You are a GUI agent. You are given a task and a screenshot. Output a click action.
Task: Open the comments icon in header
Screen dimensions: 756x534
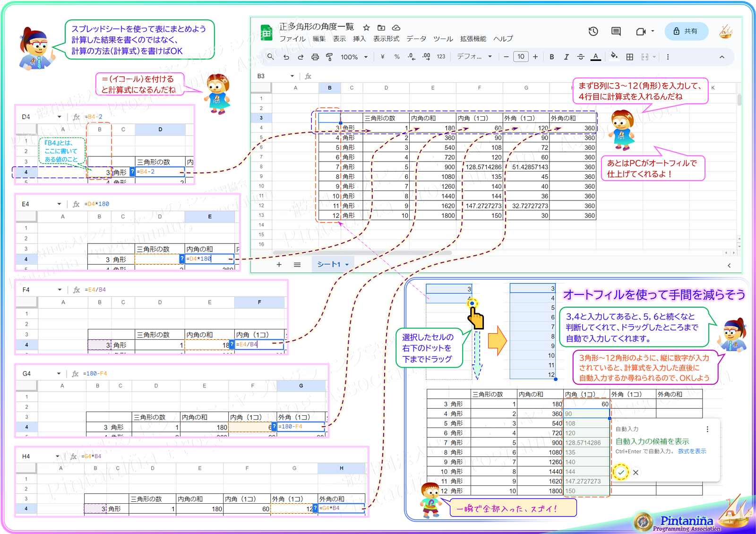[616, 31]
